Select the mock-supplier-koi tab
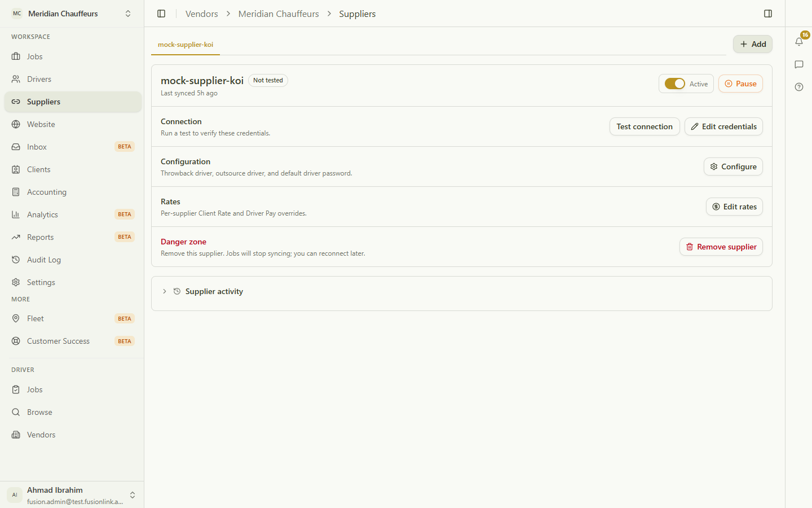This screenshot has height=508, width=812. pos(186,45)
